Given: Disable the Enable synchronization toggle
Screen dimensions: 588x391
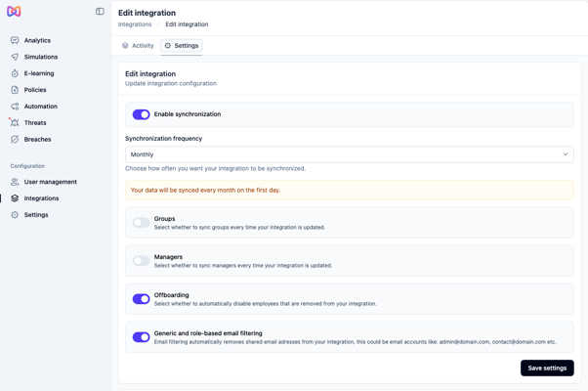Looking at the screenshot, I should click(x=142, y=114).
